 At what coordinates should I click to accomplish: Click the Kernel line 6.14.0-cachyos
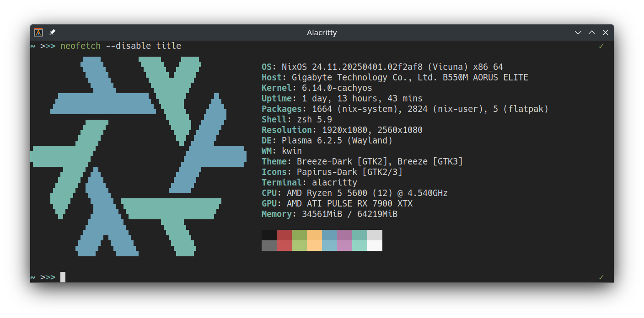317,88
